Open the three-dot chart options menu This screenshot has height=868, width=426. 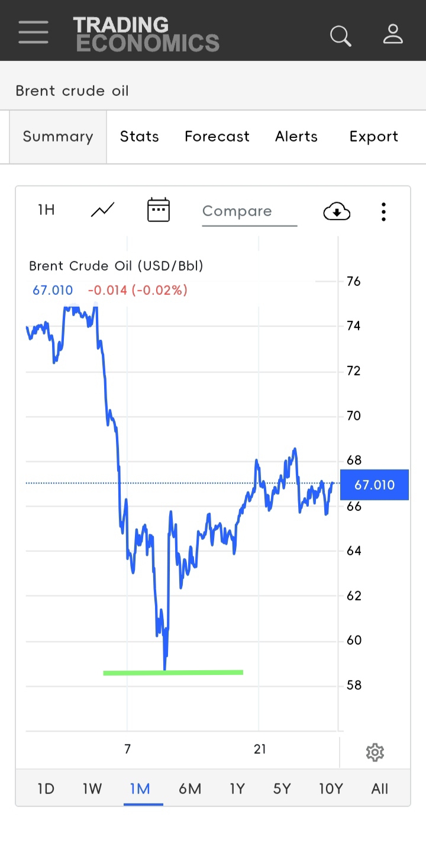(384, 211)
